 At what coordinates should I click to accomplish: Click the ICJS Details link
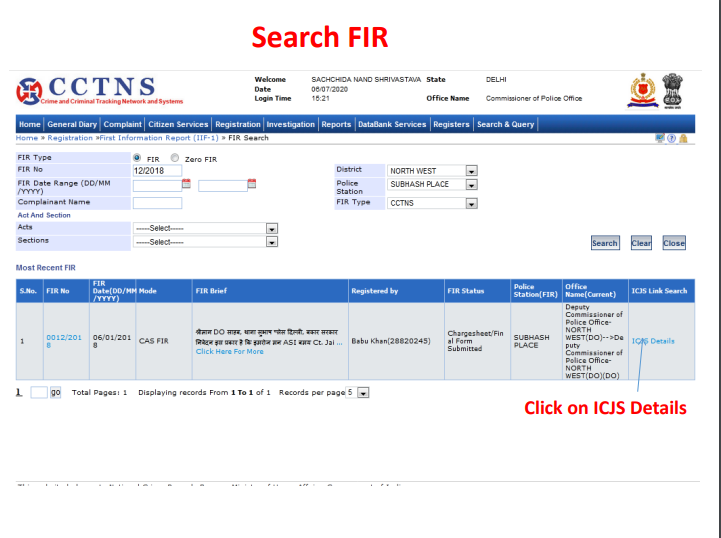653,341
